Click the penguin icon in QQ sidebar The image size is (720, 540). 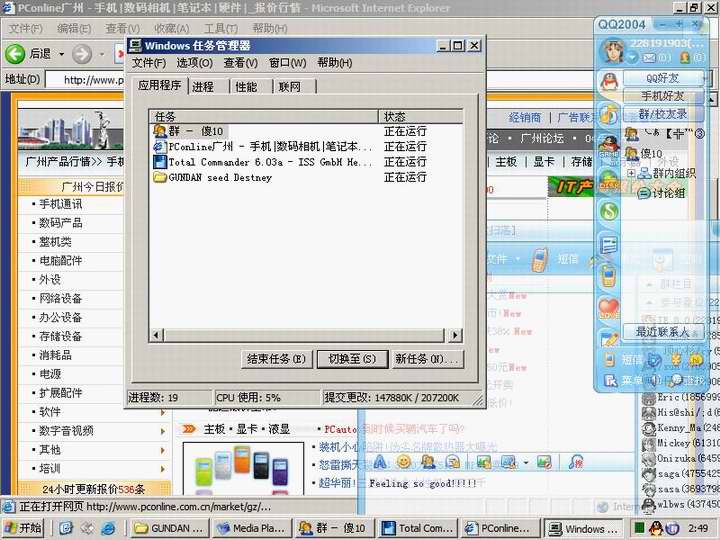609,82
